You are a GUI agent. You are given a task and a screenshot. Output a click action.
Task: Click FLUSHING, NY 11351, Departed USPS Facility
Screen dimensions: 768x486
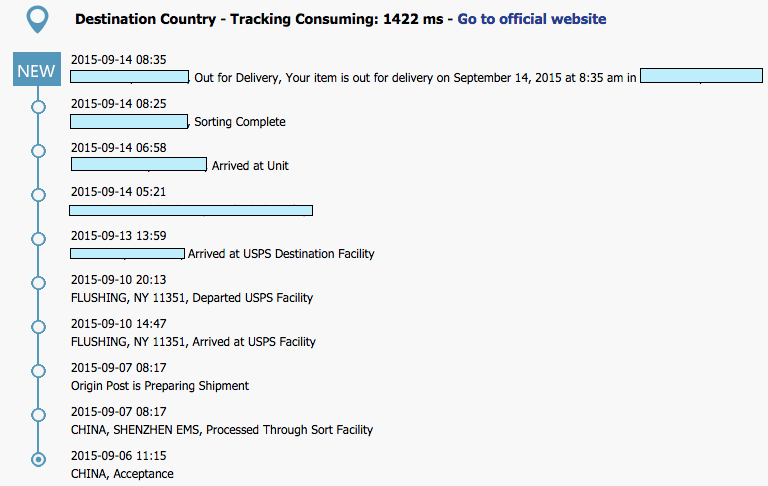pos(191,298)
